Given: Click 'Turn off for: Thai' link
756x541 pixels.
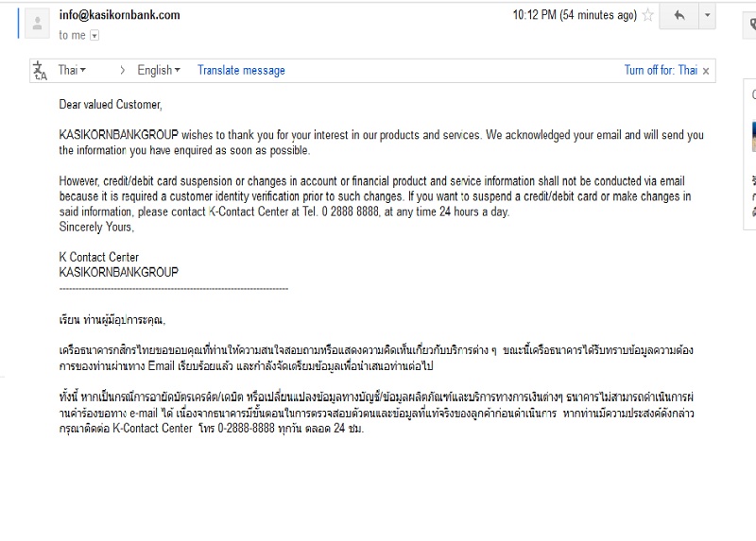Looking at the screenshot, I should point(661,71).
